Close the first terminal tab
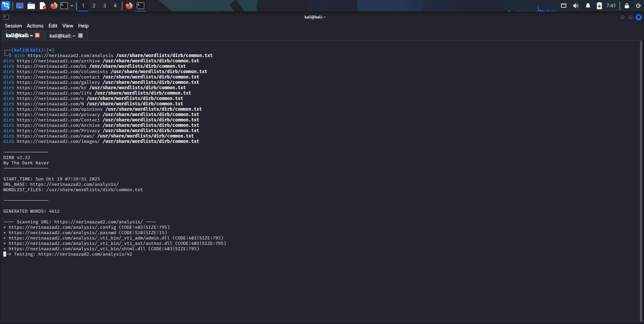 (37, 35)
